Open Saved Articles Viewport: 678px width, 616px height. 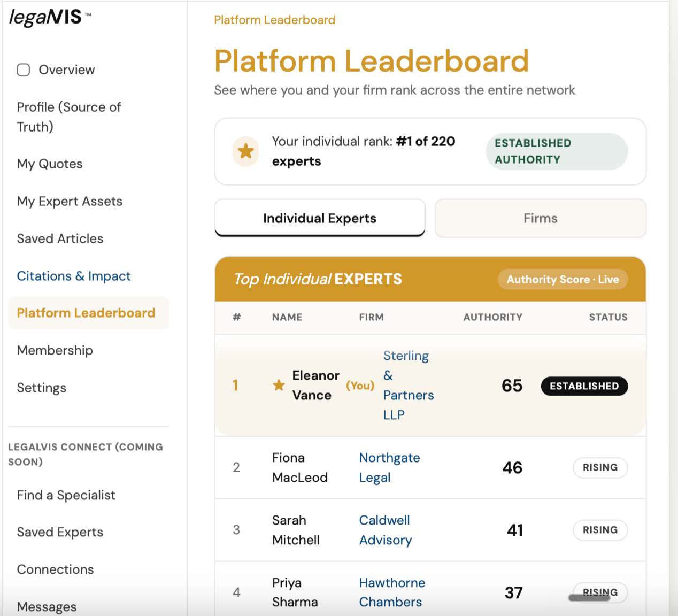coord(60,238)
